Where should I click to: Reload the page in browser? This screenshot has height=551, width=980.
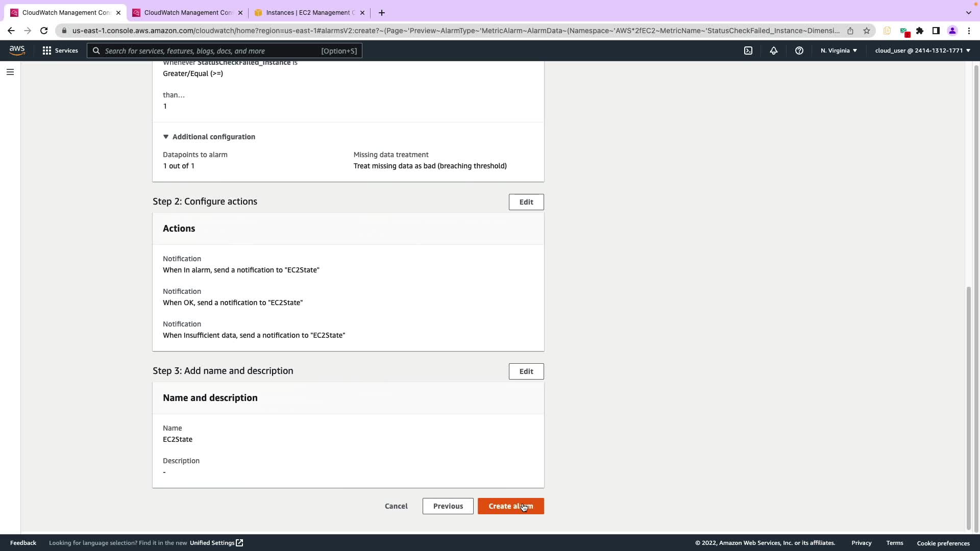[x=44, y=31]
